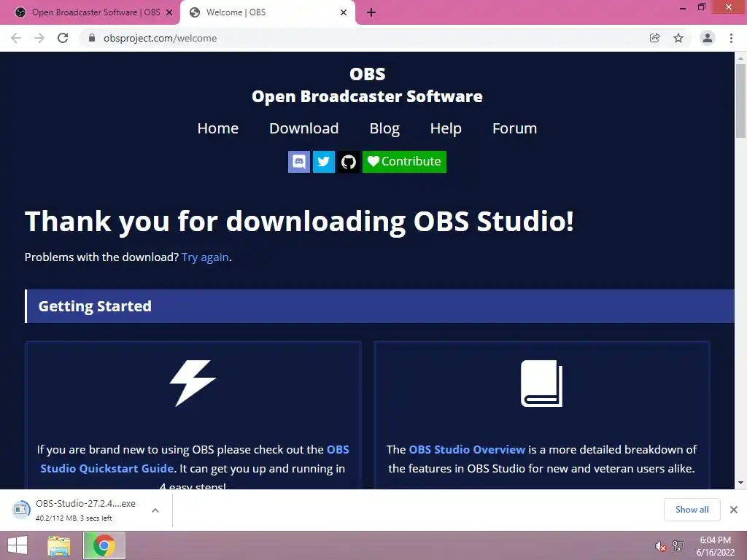Close the downloads bar
747x560 pixels.
coord(734,510)
